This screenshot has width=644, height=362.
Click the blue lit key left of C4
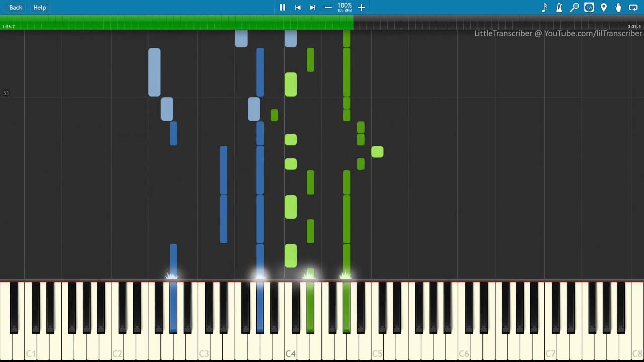pos(260,307)
